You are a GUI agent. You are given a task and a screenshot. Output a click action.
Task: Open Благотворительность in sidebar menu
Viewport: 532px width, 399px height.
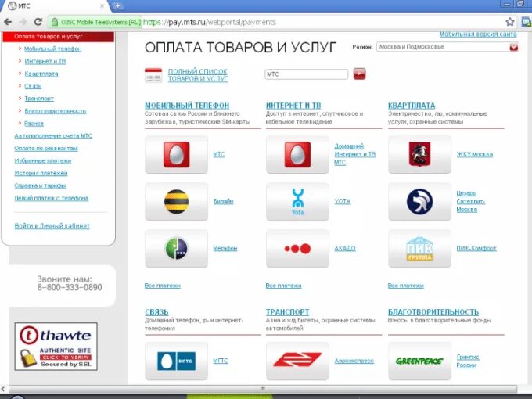pyautogui.click(x=56, y=111)
